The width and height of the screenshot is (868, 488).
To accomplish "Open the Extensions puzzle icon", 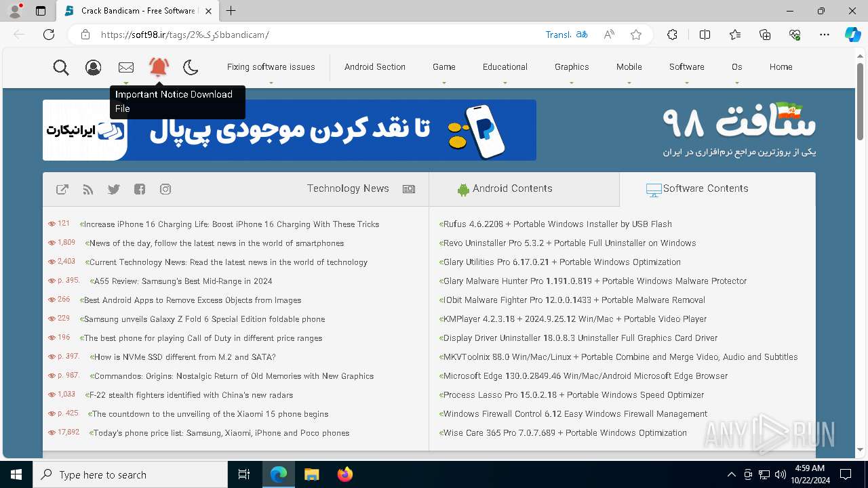I will (x=672, y=35).
